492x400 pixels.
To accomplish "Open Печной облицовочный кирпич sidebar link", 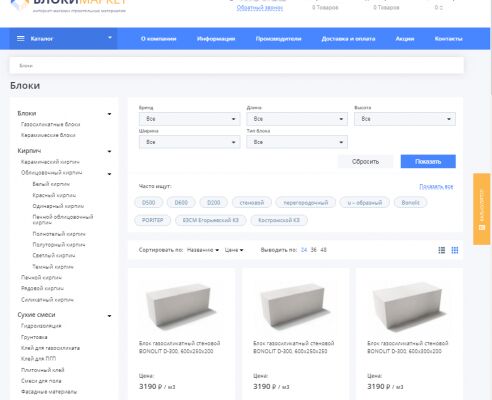I will coord(63,220).
